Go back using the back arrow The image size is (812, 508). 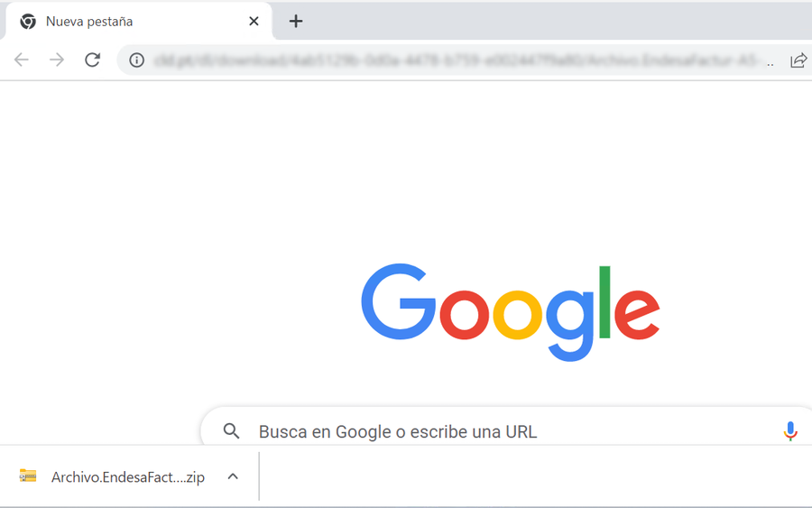point(22,60)
